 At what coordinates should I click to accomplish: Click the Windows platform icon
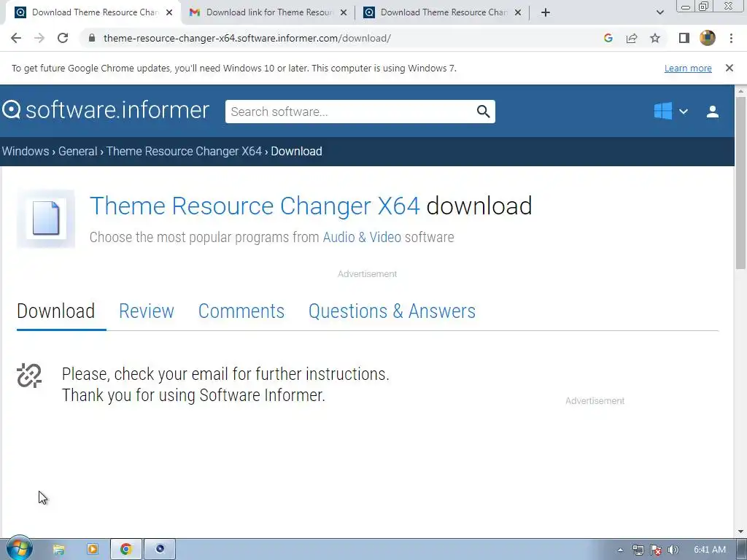tap(662, 111)
